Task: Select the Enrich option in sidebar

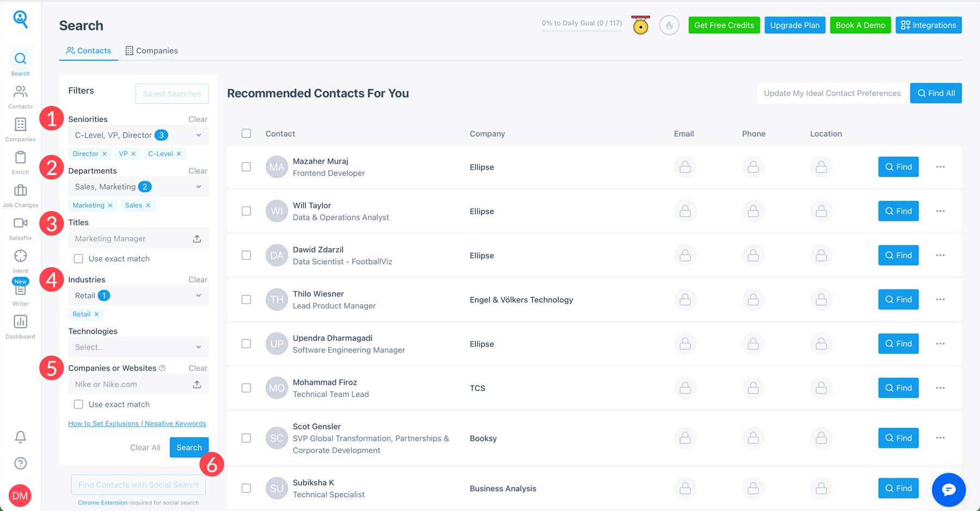Action: (20, 162)
